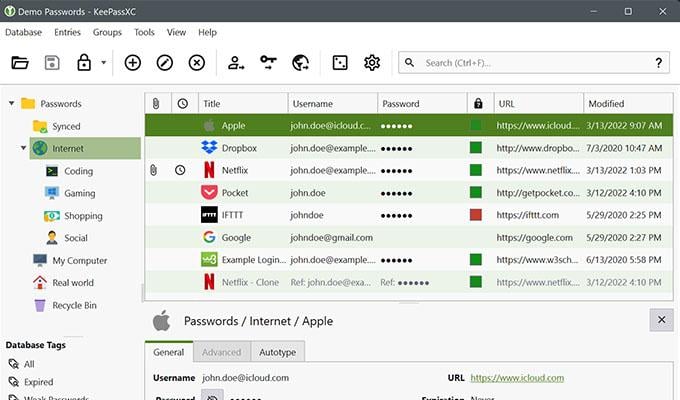Close the entry preview panel
Viewport: 680px width, 400px height.
click(x=661, y=320)
